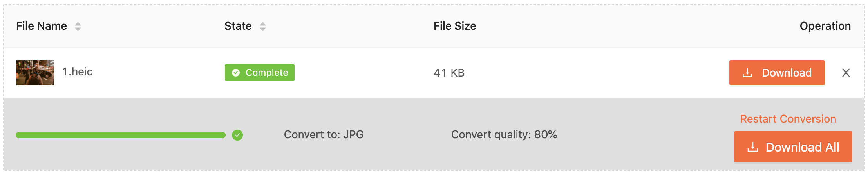Viewport: 868px width, 175px height.
Task: Download the converted 1.heic file
Action: pyautogui.click(x=786, y=73)
